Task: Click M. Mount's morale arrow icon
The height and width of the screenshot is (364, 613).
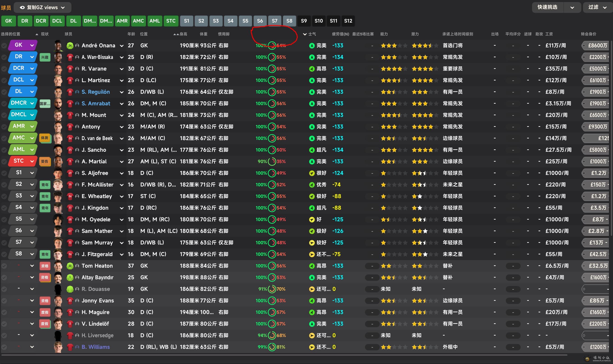Action: pyautogui.click(x=312, y=115)
